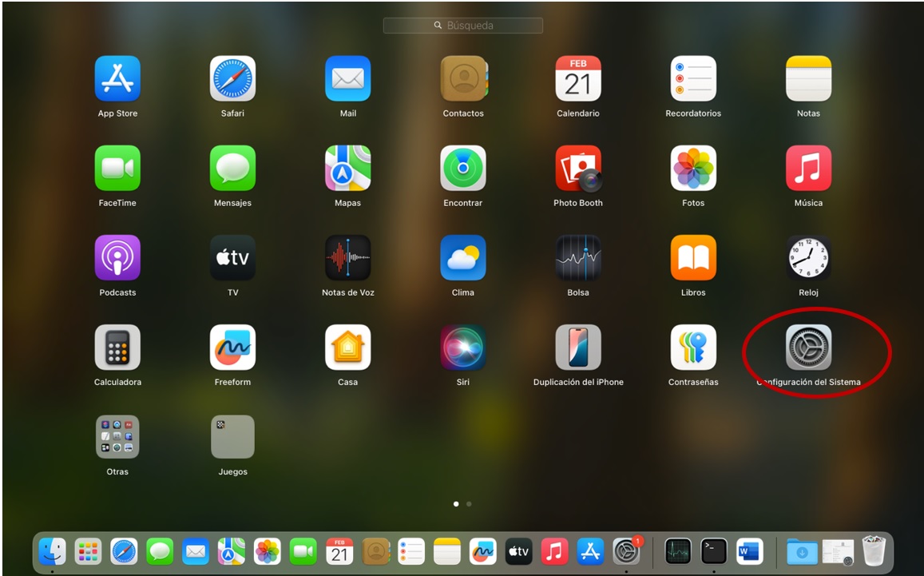Launch the Bolsa stocks app
This screenshot has width=924, height=576.
tap(578, 258)
